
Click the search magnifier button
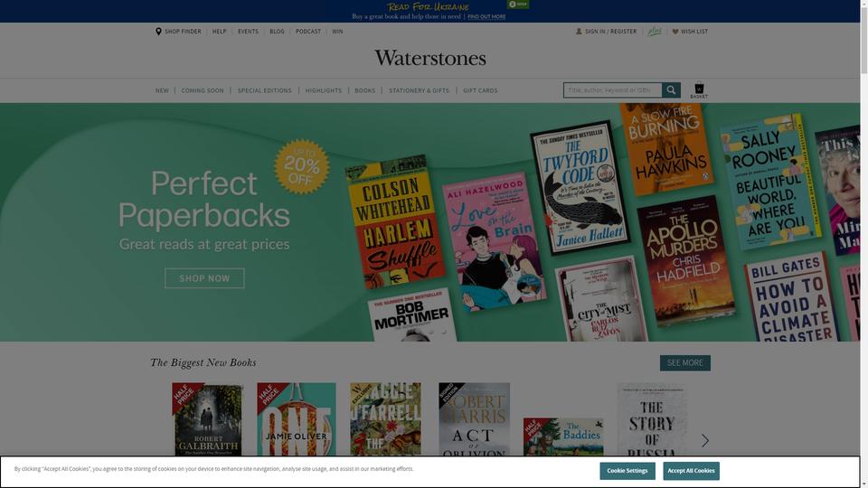(671, 89)
